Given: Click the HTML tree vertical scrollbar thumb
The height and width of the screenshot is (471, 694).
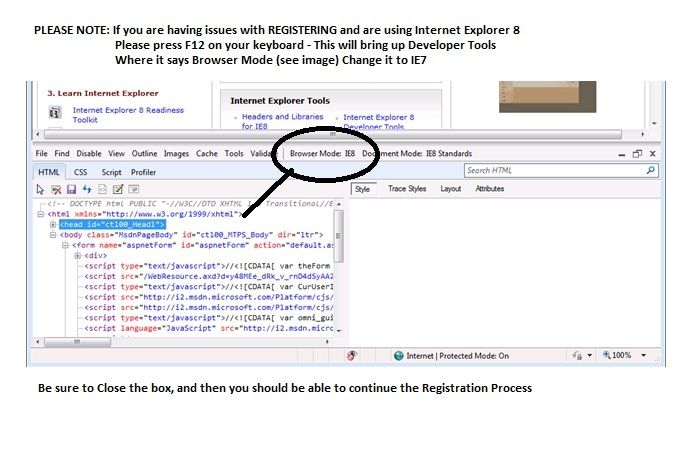Looking at the screenshot, I should point(339,236).
